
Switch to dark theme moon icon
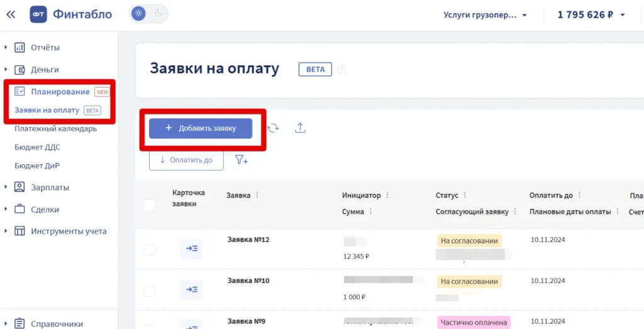[x=158, y=14]
